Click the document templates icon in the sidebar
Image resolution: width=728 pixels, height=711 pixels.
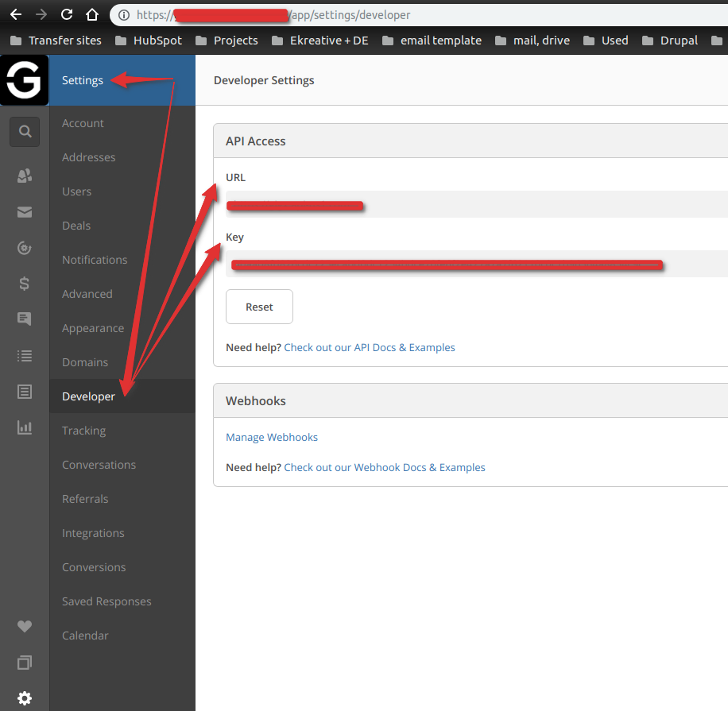pyautogui.click(x=24, y=392)
